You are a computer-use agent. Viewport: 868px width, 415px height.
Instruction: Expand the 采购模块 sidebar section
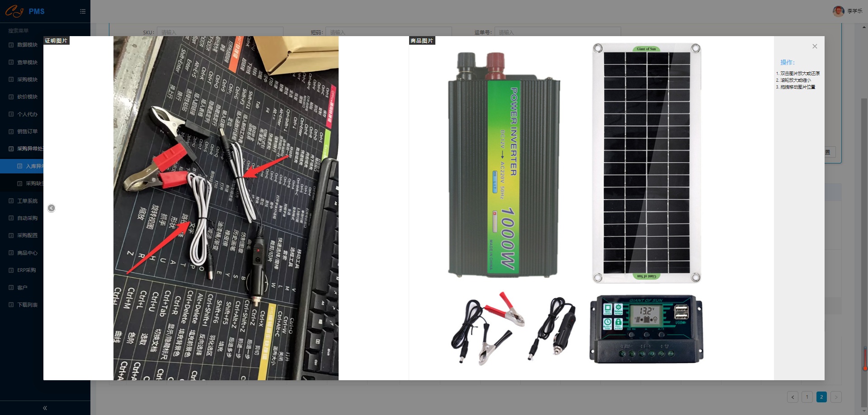tap(27, 79)
